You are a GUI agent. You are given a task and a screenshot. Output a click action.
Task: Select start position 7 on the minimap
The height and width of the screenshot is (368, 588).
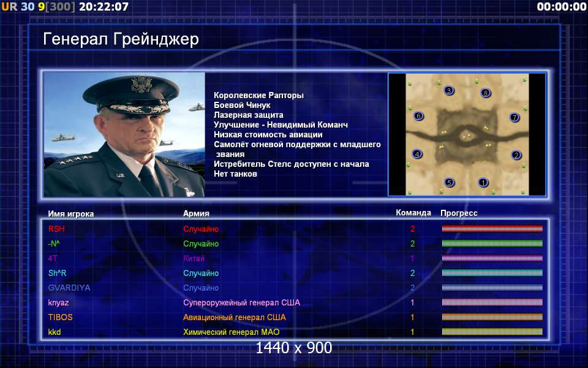tap(514, 118)
